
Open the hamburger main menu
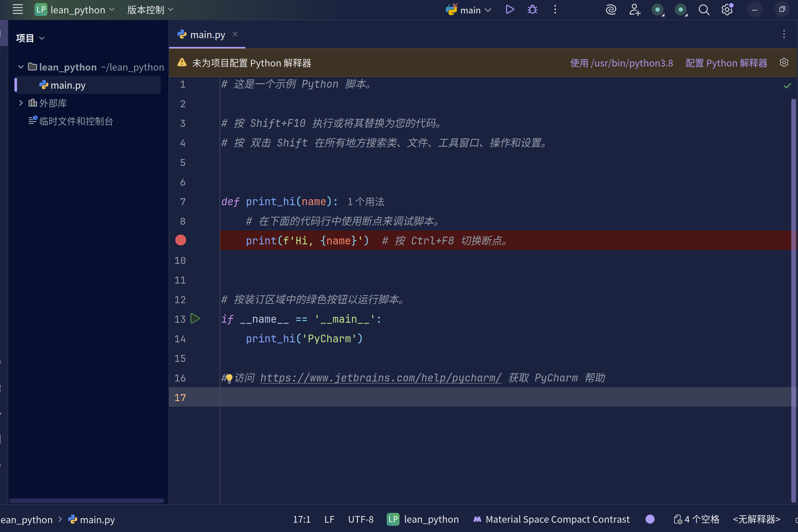coord(18,10)
